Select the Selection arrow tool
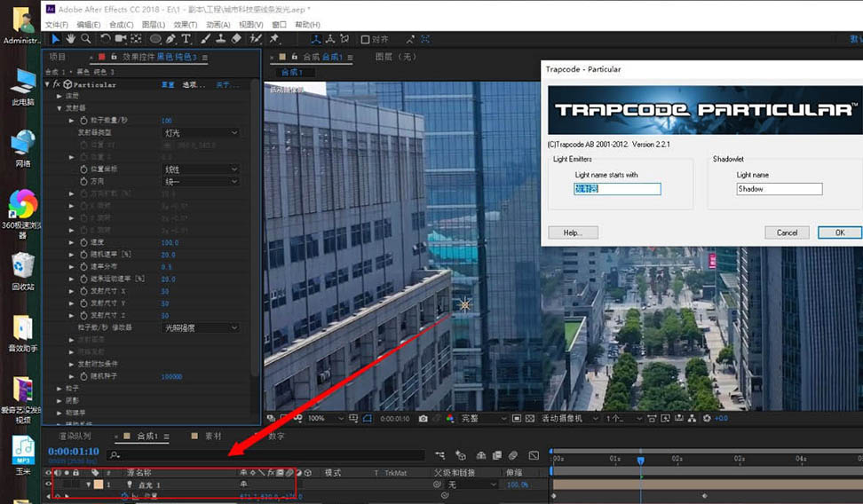 [x=56, y=39]
